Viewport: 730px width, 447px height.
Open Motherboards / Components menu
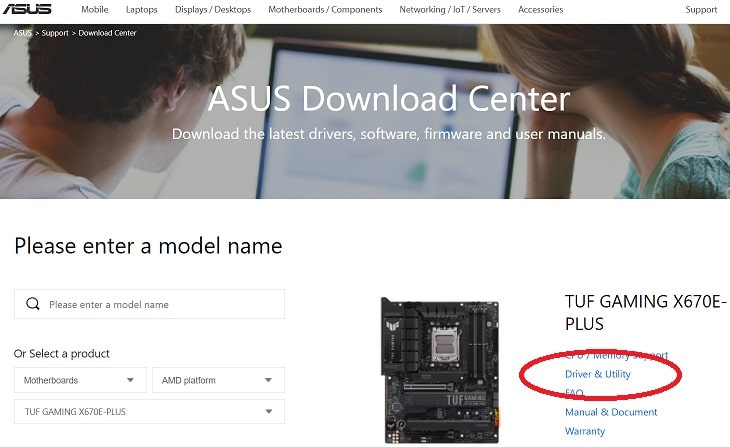[x=325, y=9]
